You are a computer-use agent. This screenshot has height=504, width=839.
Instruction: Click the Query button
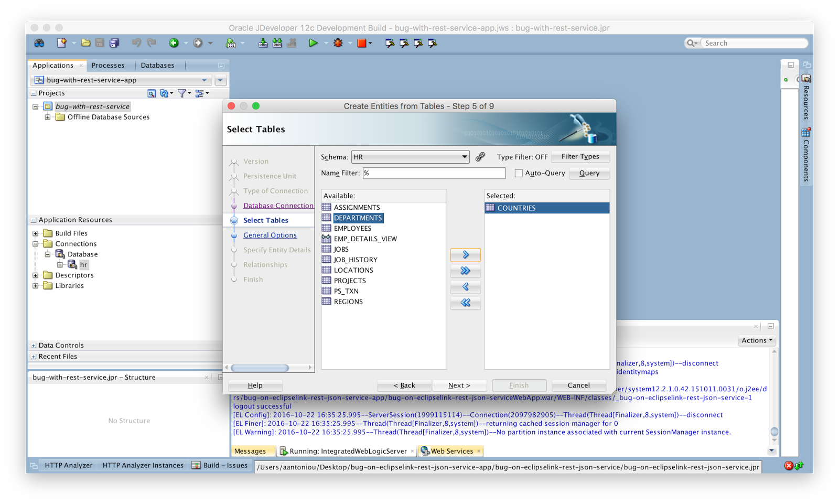[589, 173]
